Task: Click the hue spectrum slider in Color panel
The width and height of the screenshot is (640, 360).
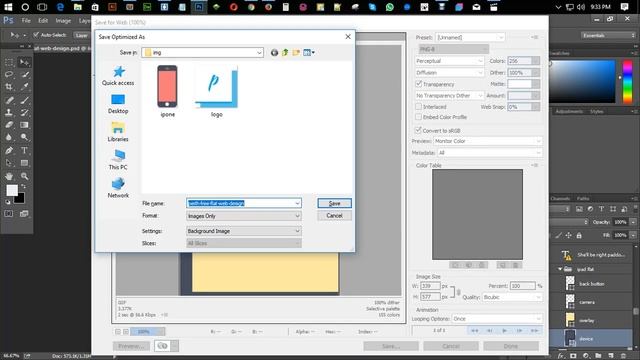Action: click(x=627, y=81)
